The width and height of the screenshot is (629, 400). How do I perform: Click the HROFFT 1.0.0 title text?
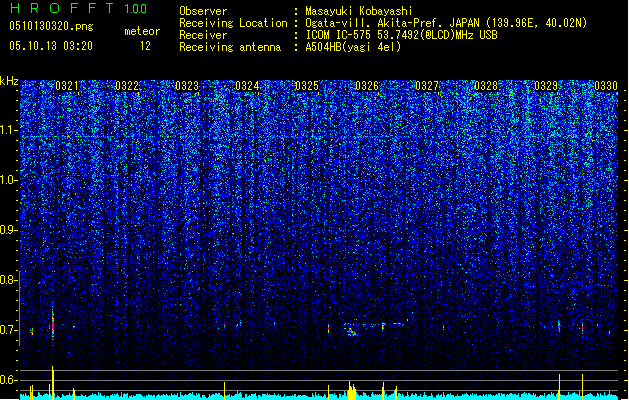(79, 8)
